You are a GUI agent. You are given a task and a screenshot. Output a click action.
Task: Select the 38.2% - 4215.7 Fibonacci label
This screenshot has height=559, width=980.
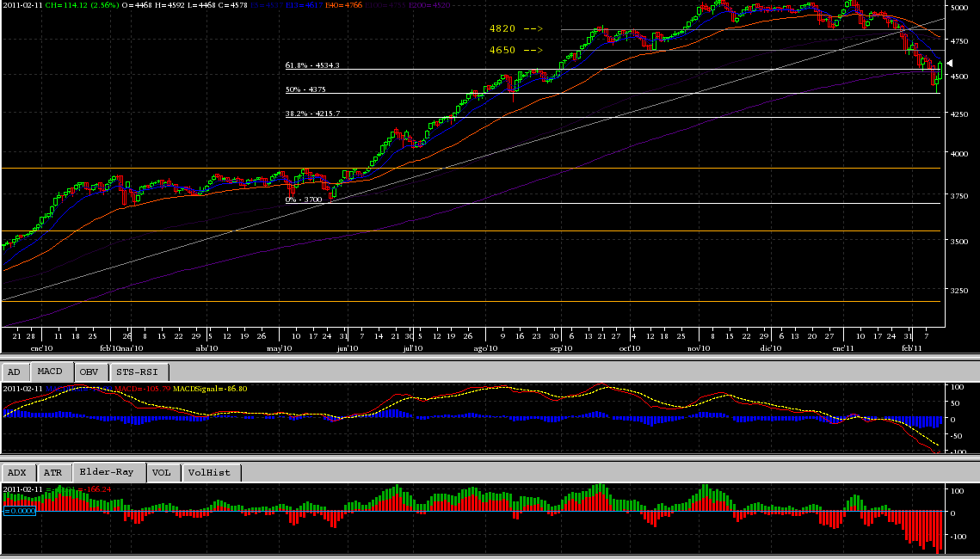pyautogui.click(x=312, y=114)
